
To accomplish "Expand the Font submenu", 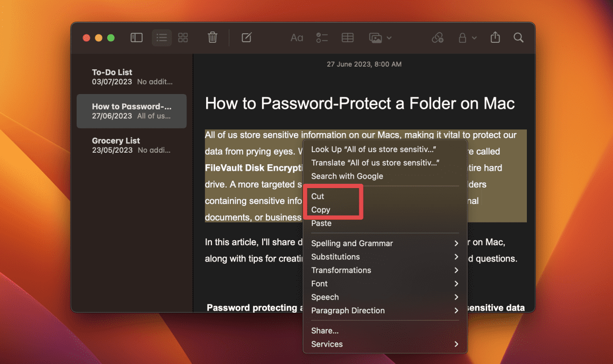I will pos(319,284).
